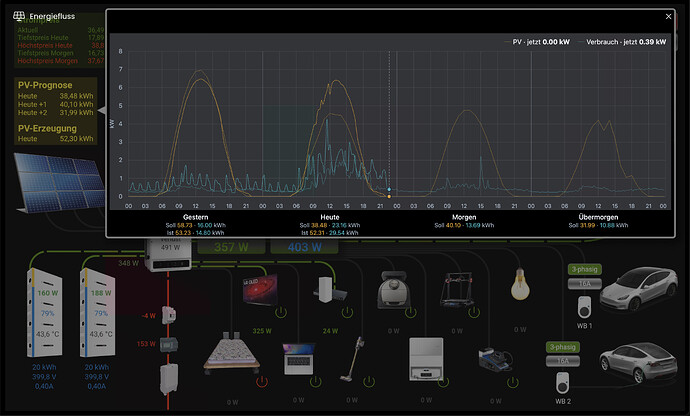Screen dimensions: 690x416
Task: Click the solar panel array image
Action: click(x=59, y=182)
